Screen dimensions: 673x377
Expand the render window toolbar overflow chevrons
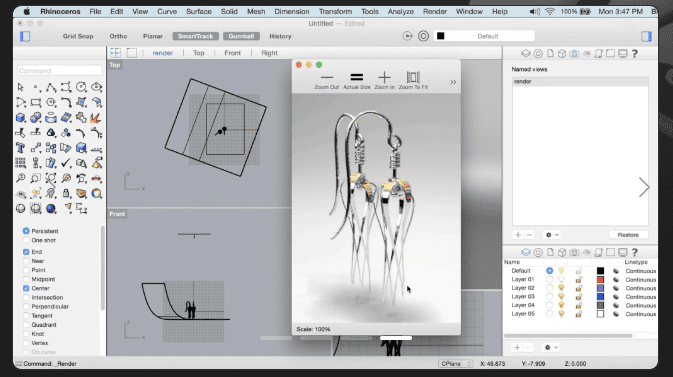(453, 82)
